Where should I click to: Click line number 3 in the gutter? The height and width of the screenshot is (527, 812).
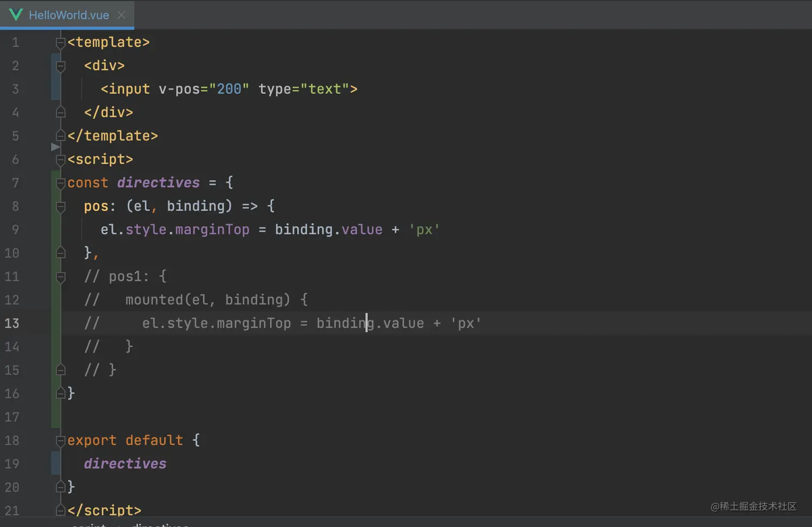click(x=16, y=89)
